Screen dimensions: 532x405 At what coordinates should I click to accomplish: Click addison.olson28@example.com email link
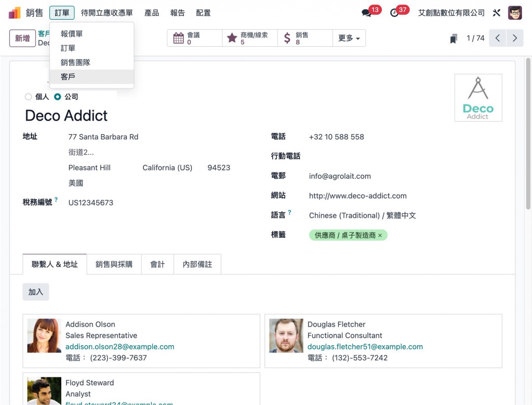[x=120, y=347]
